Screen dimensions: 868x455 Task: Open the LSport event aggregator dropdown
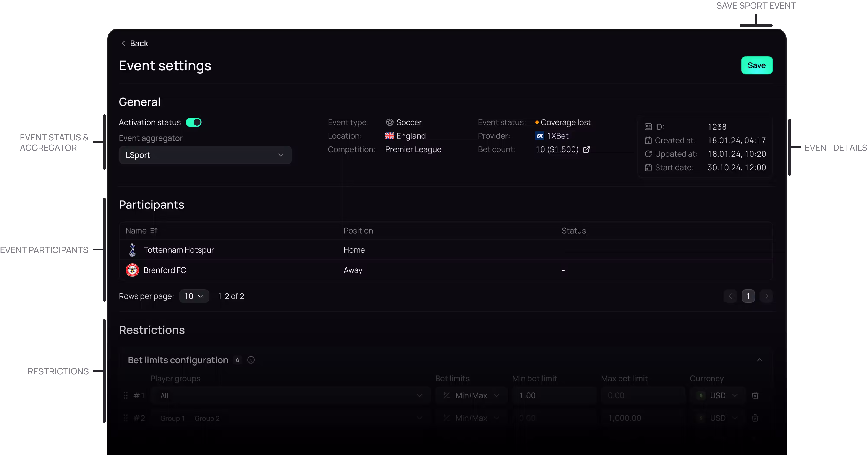pyautogui.click(x=205, y=155)
